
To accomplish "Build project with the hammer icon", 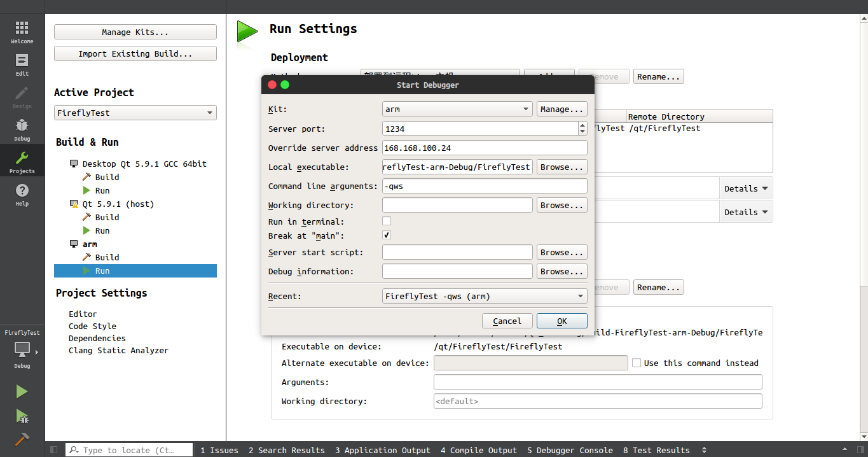I will (x=22, y=440).
